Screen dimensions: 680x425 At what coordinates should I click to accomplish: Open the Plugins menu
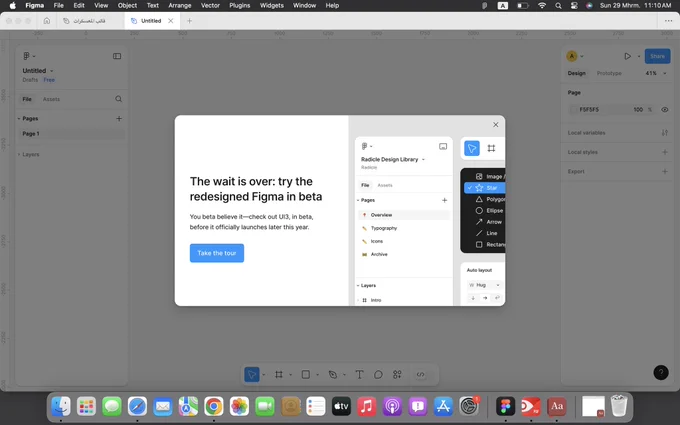click(x=239, y=6)
